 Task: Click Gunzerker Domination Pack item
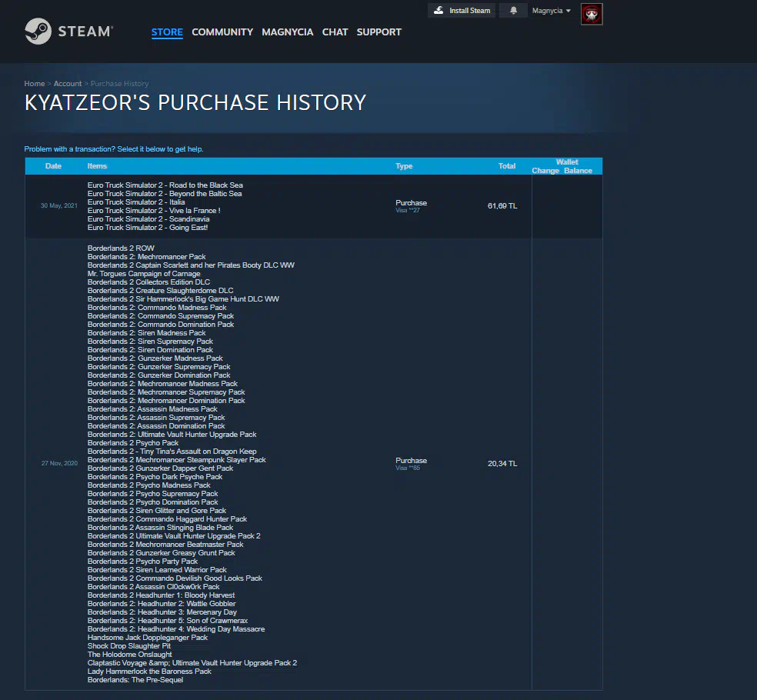[x=158, y=375]
